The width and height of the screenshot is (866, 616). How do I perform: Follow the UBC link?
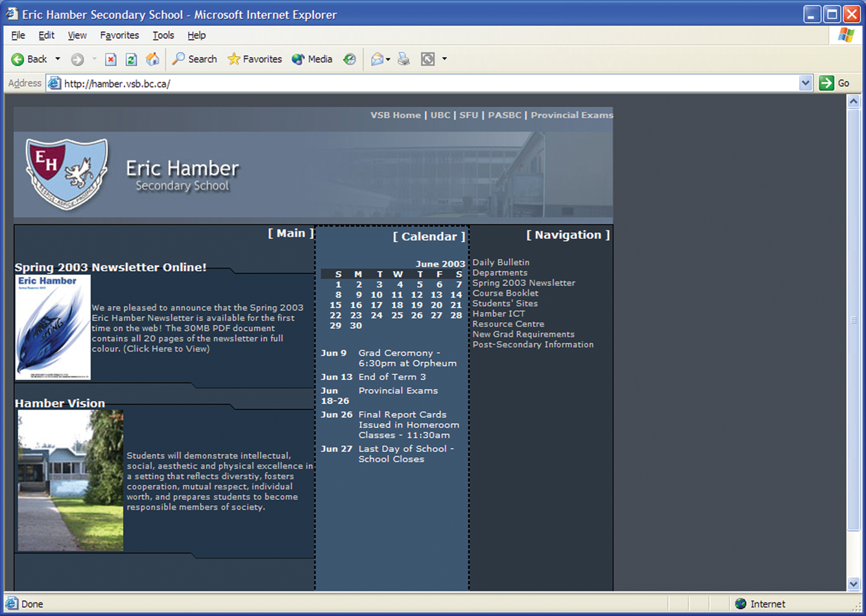(440, 115)
